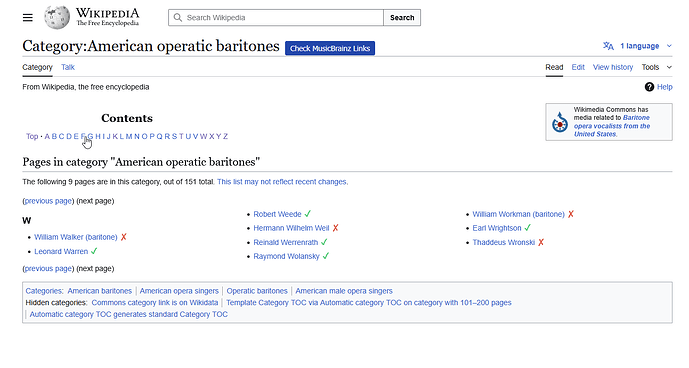Viewport: 689px width, 368px height.
Task: Click the red X beside William Walker
Action: 123,237
